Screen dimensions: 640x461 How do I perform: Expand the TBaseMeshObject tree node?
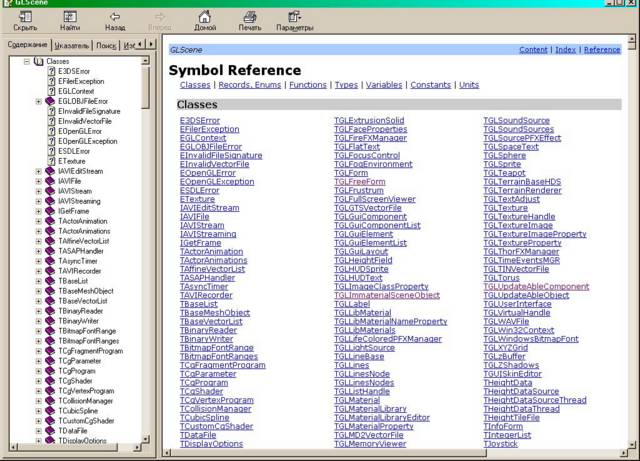[38, 291]
